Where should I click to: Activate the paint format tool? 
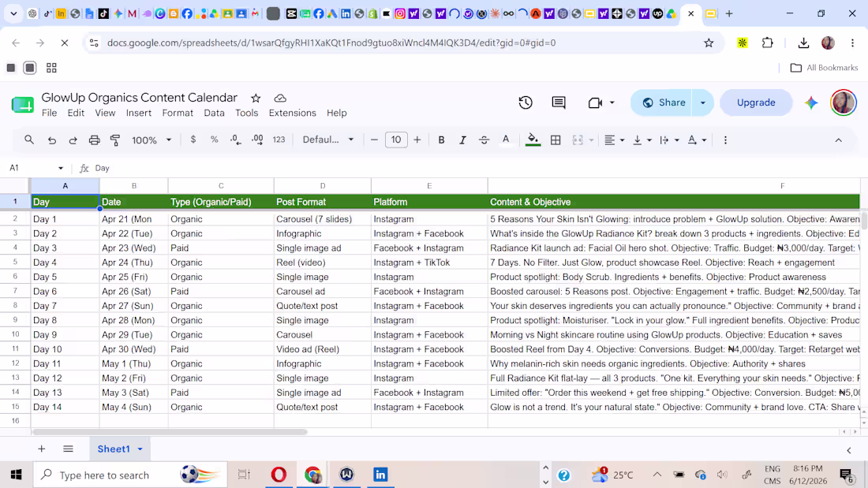tap(115, 140)
